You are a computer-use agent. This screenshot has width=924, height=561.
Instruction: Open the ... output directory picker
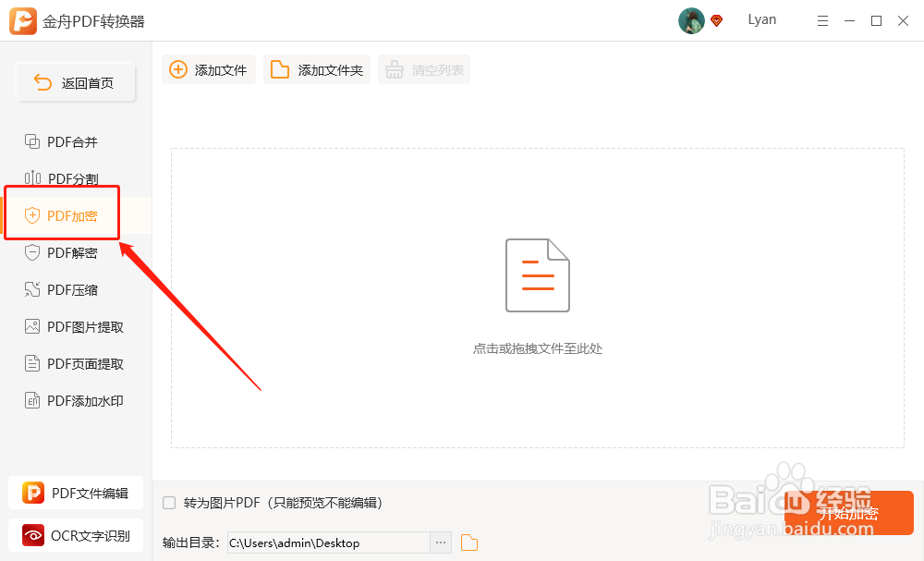click(441, 543)
